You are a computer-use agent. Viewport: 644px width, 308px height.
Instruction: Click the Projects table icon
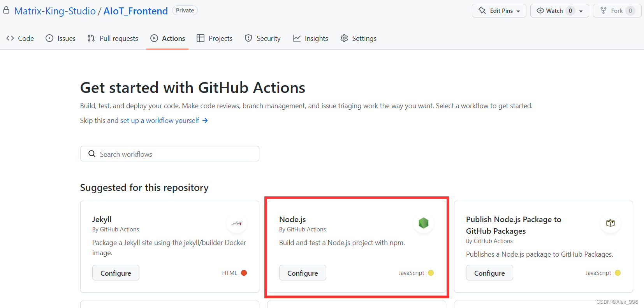(201, 38)
